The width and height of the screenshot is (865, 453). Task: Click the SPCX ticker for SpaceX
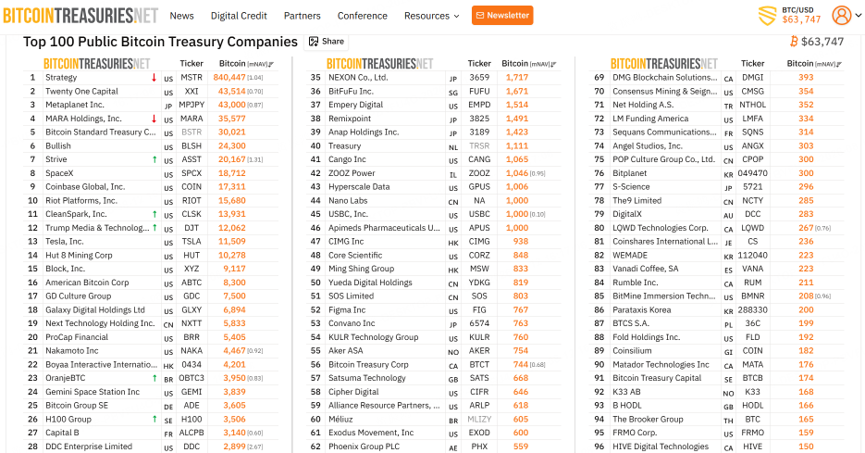coord(191,173)
